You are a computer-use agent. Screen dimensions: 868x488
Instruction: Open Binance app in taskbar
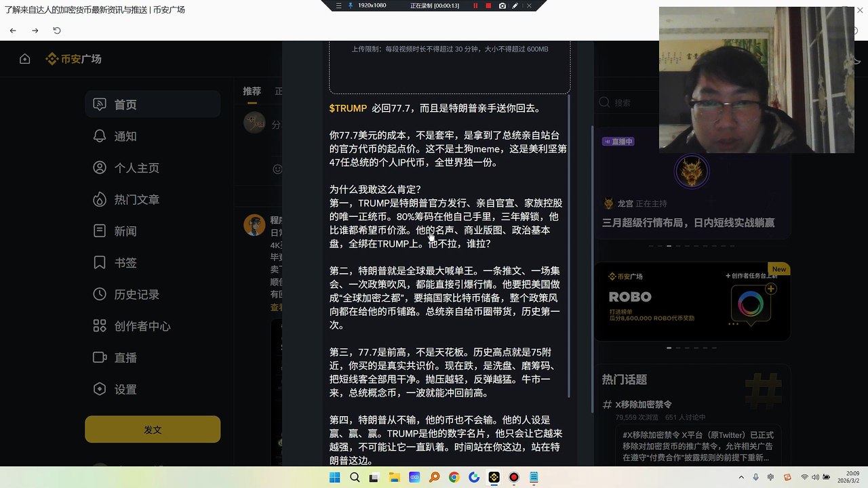pyautogui.click(x=494, y=477)
